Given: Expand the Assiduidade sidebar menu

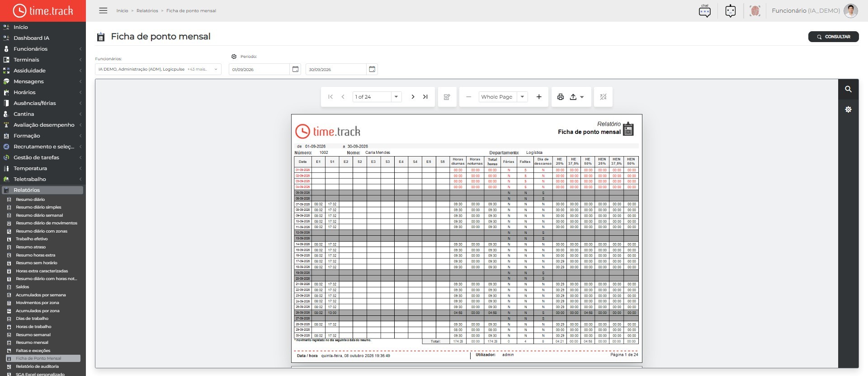Looking at the screenshot, I should [43, 71].
